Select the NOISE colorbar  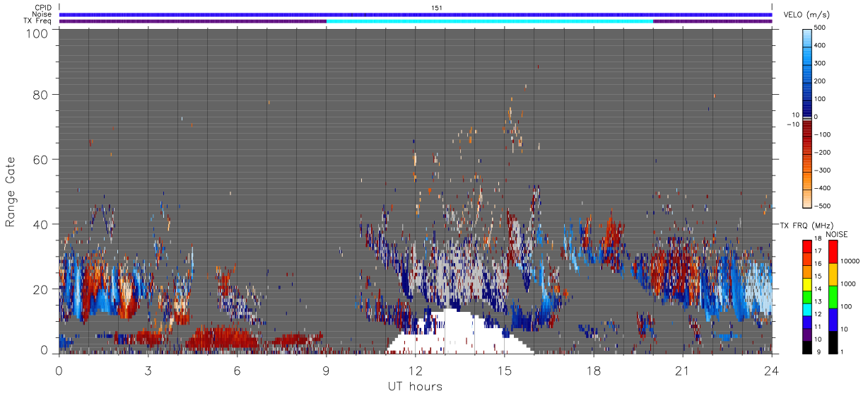tap(833, 297)
